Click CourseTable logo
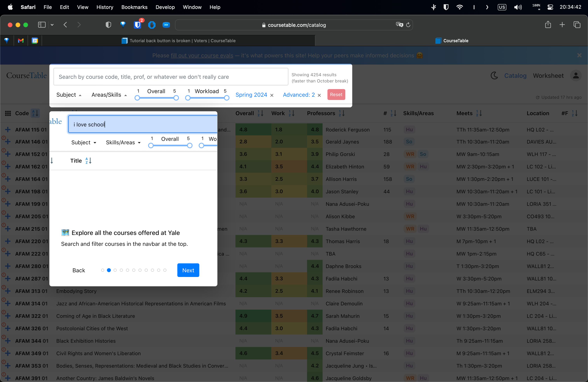Image resolution: width=588 pixels, height=382 pixels. 26,75
